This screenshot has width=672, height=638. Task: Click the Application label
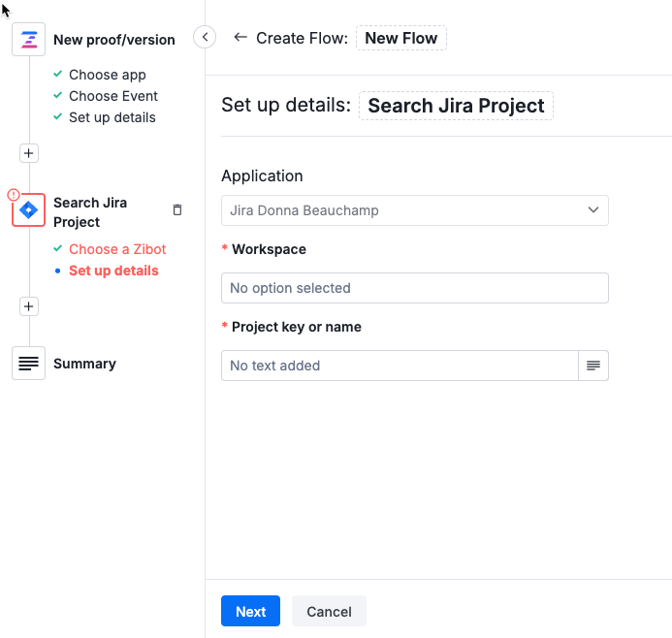[x=262, y=176]
